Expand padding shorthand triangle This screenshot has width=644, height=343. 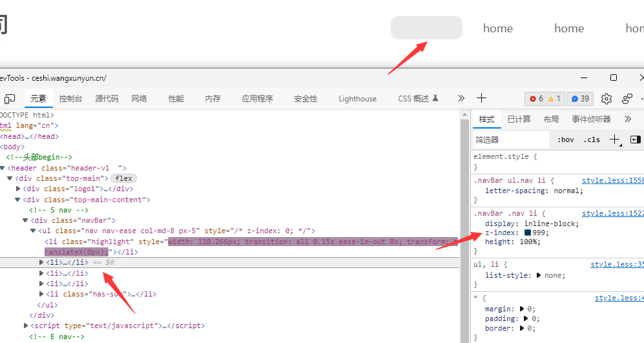pyautogui.click(x=526, y=318)
